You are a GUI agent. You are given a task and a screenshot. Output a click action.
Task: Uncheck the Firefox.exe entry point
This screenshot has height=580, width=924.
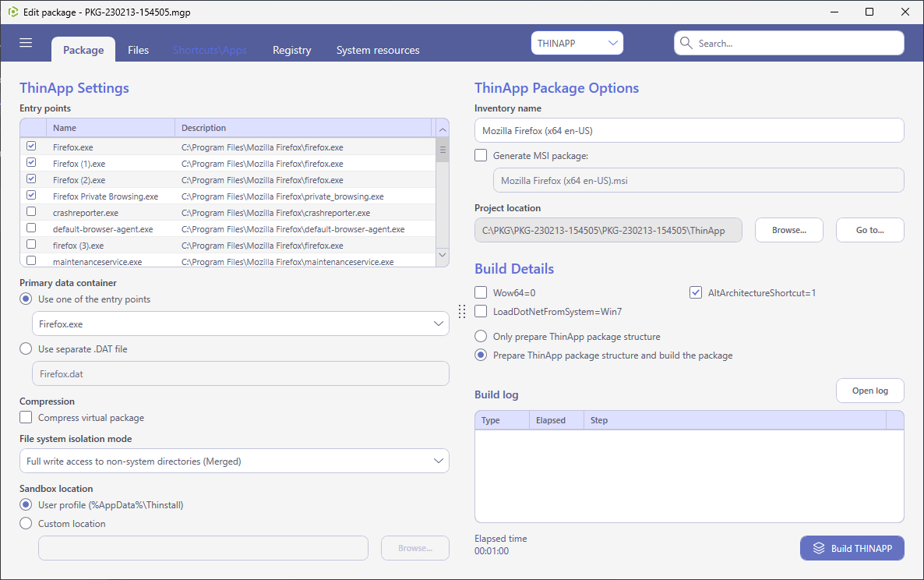[x=31, y=147]
